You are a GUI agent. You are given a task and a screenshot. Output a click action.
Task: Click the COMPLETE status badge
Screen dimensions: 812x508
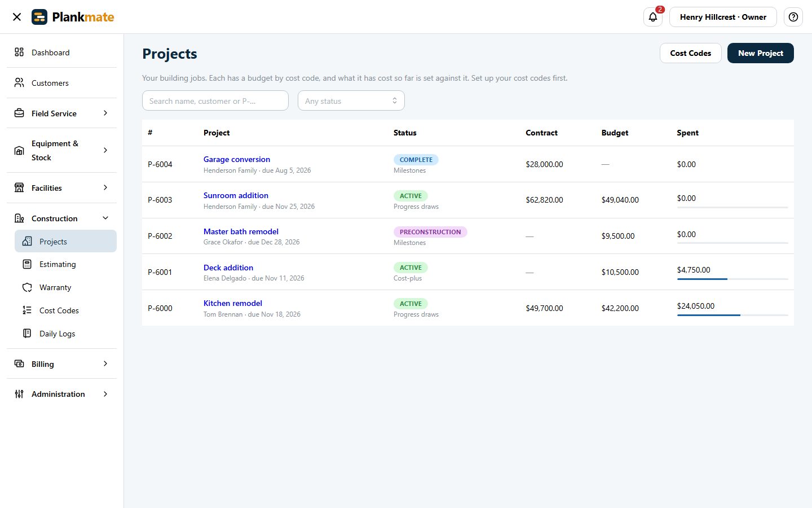click(x=416, y=160)
